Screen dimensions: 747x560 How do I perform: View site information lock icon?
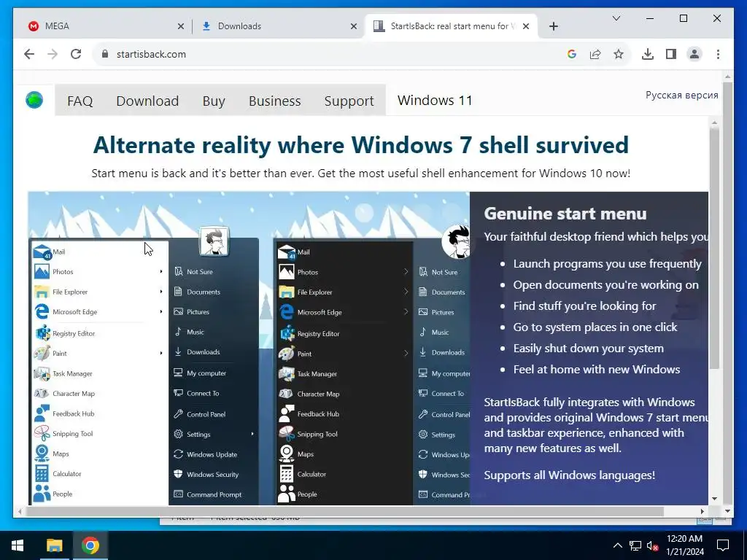coord(105,54)
